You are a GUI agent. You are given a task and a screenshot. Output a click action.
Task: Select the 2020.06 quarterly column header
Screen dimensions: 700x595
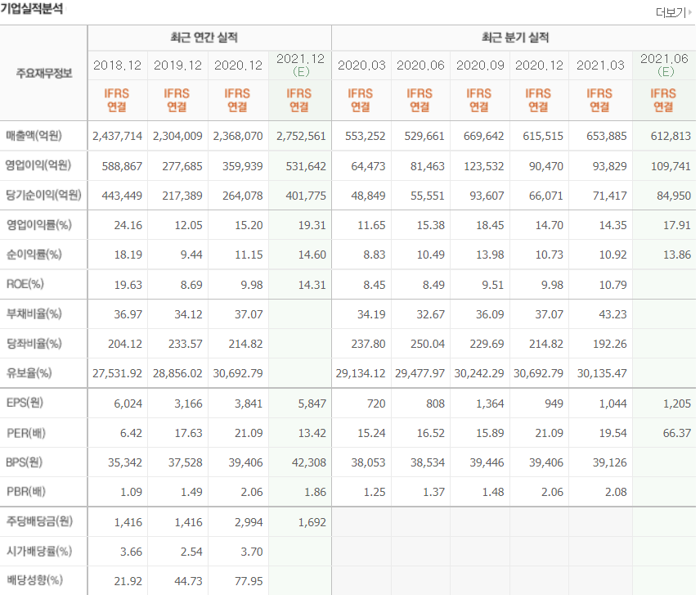[420, 65]
